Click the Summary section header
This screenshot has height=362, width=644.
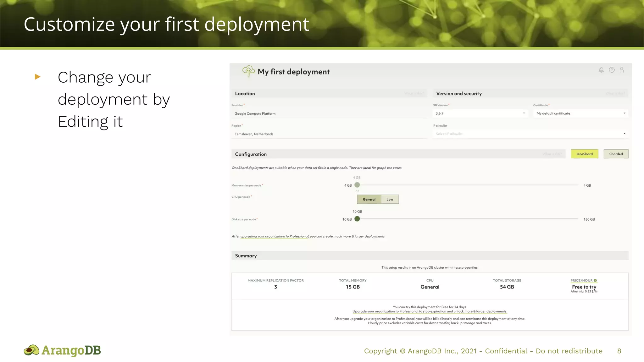pyautogui.click(x=430, y=255)
